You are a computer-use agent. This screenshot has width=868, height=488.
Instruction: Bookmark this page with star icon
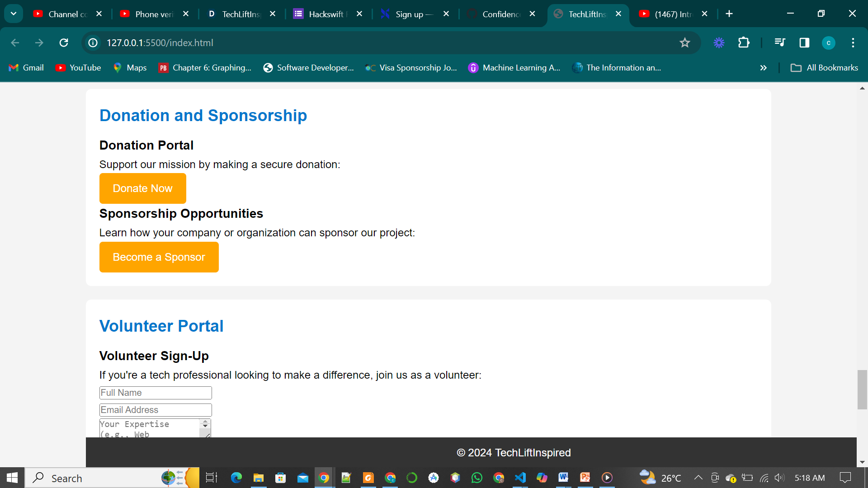click(x=685, y=42)
